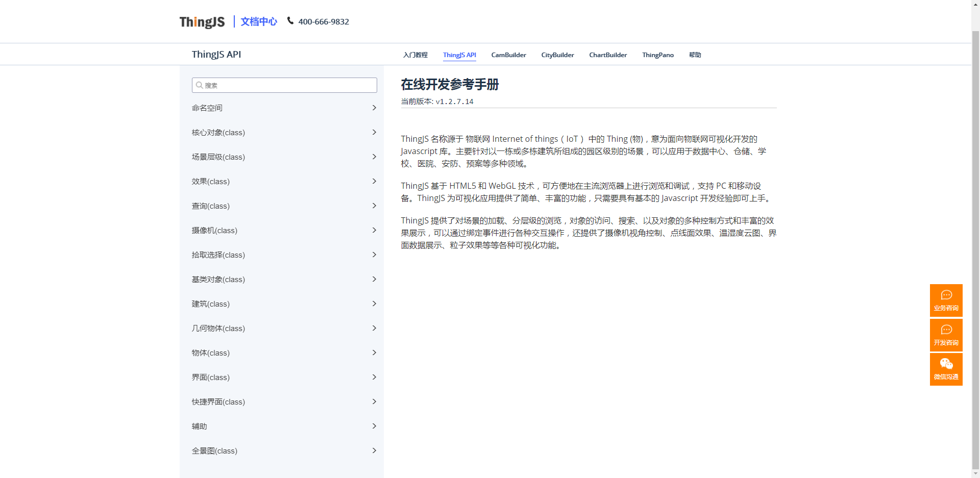The height and width of the screenshot is (478, 980).
Task: Expand chevron for 辅助
Action: [374, 426]
